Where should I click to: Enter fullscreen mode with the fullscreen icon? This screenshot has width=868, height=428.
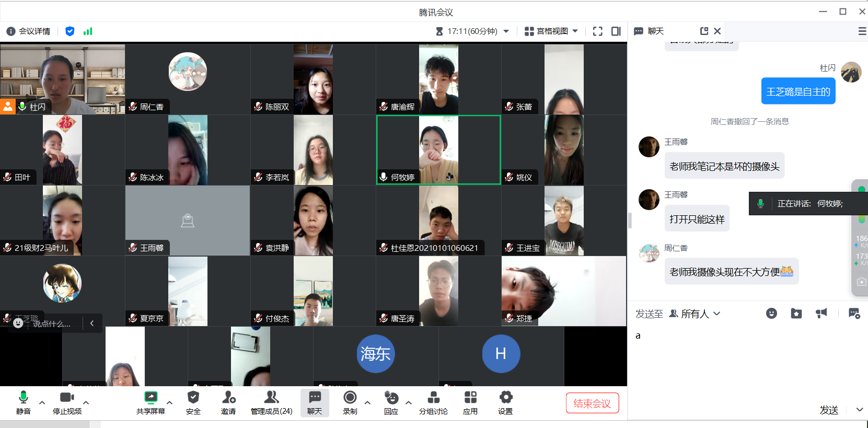click(x=598, y=31)
